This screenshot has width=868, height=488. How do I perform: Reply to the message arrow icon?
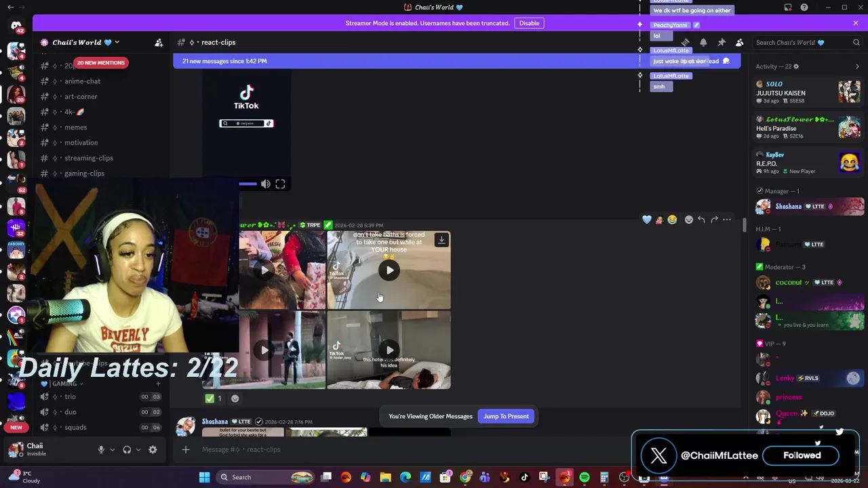701,220
